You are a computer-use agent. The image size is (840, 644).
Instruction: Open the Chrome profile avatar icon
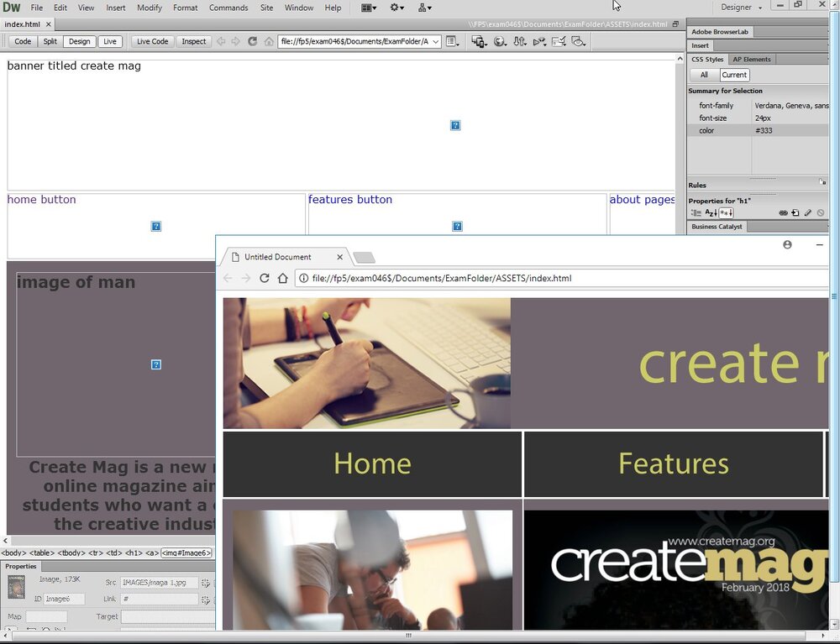tap(787, 244)
